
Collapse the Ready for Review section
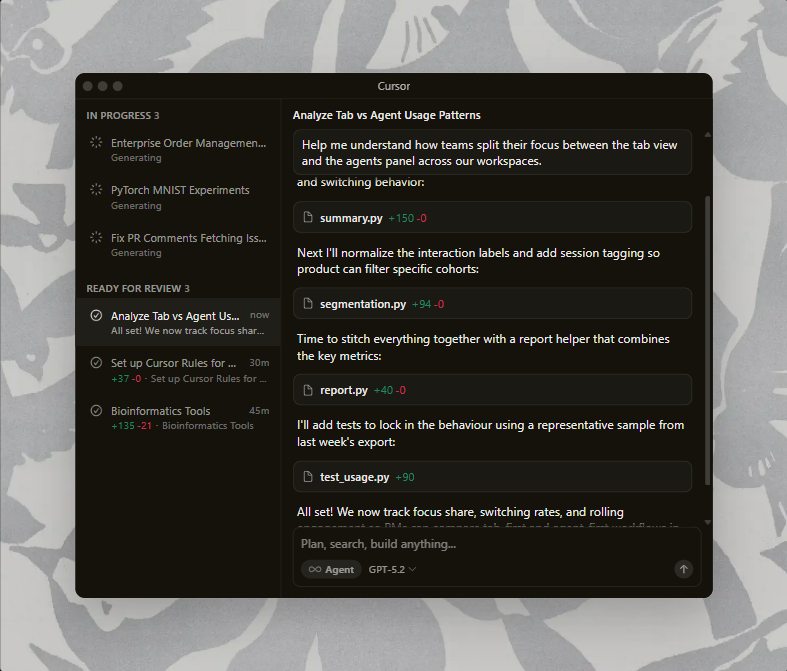pyautogui.click(x=137, y=289)
